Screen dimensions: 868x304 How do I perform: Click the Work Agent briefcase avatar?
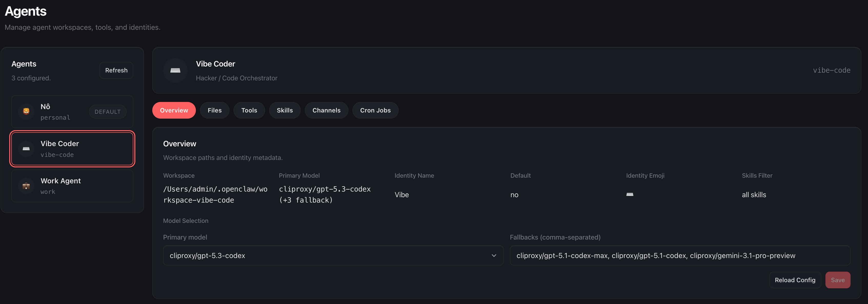point(26,186)
